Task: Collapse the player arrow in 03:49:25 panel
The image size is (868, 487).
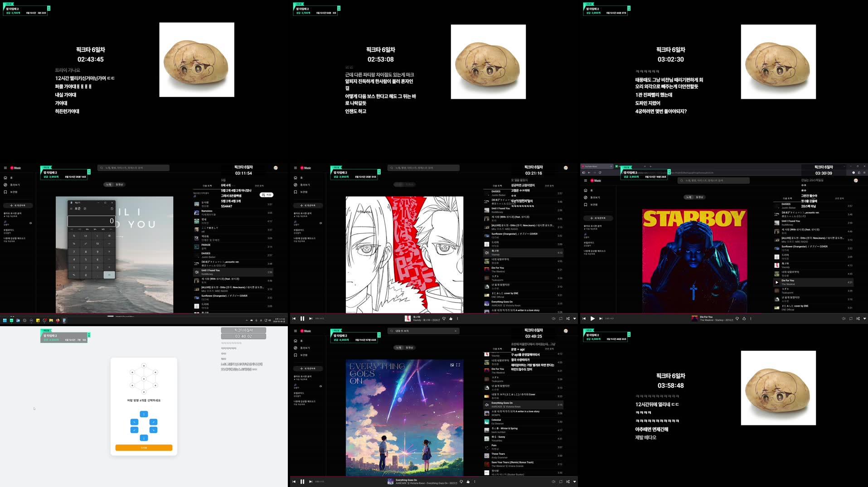Action: pyautogui.click(x=575, y=482)
